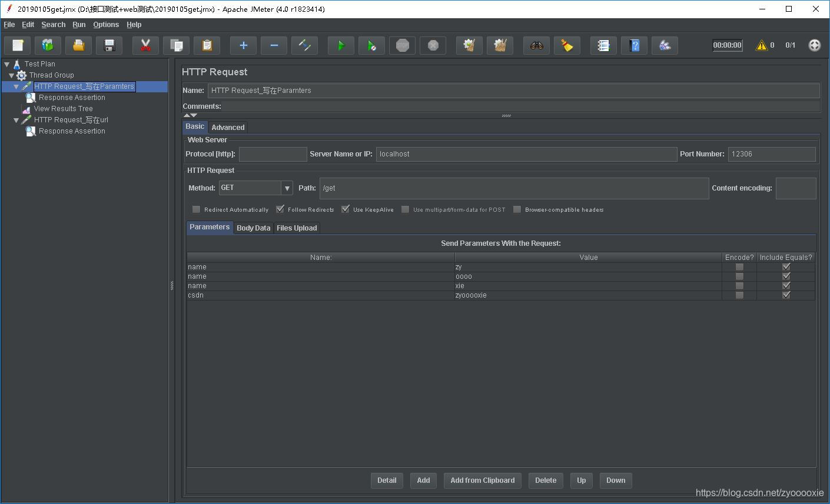Open the Edit menu
Viewport: 830px width, 504px height.
point(28,25)
